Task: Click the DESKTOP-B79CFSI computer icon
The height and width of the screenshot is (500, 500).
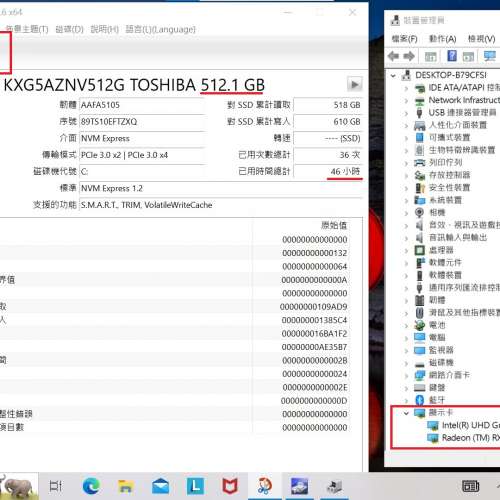Action: point(406,75)
